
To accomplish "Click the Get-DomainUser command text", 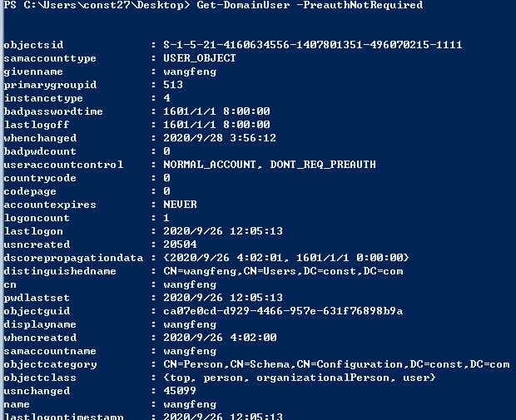I will coord(243,5).
